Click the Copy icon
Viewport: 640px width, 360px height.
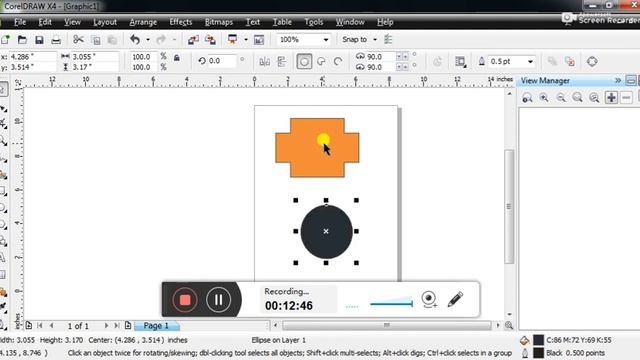click(96, 40)
